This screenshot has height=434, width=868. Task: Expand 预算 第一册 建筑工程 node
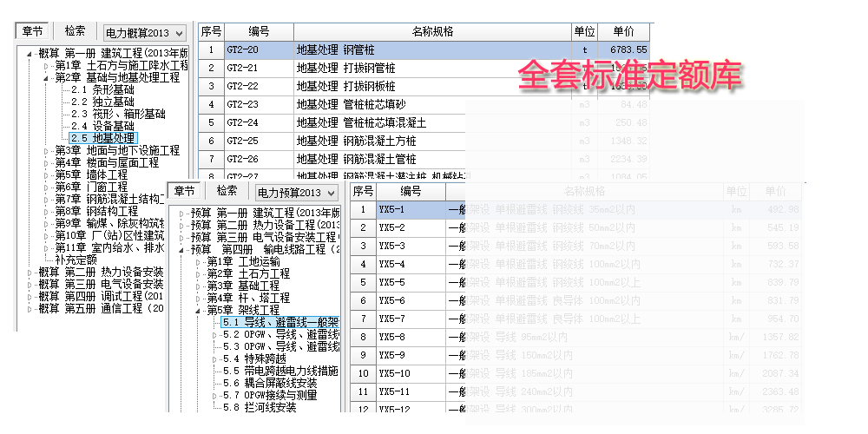181,214
